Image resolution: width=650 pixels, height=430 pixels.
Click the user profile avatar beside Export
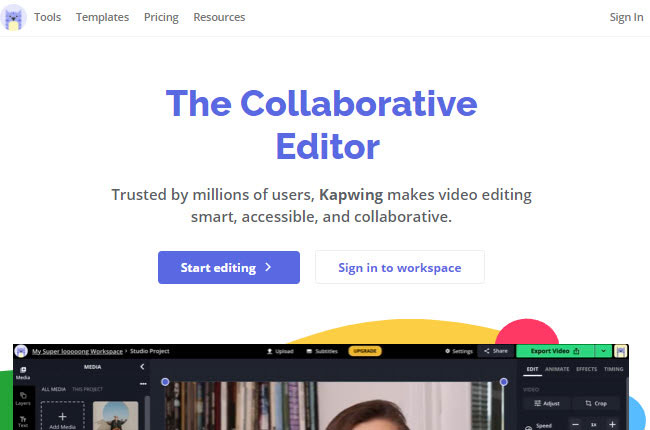621,351
